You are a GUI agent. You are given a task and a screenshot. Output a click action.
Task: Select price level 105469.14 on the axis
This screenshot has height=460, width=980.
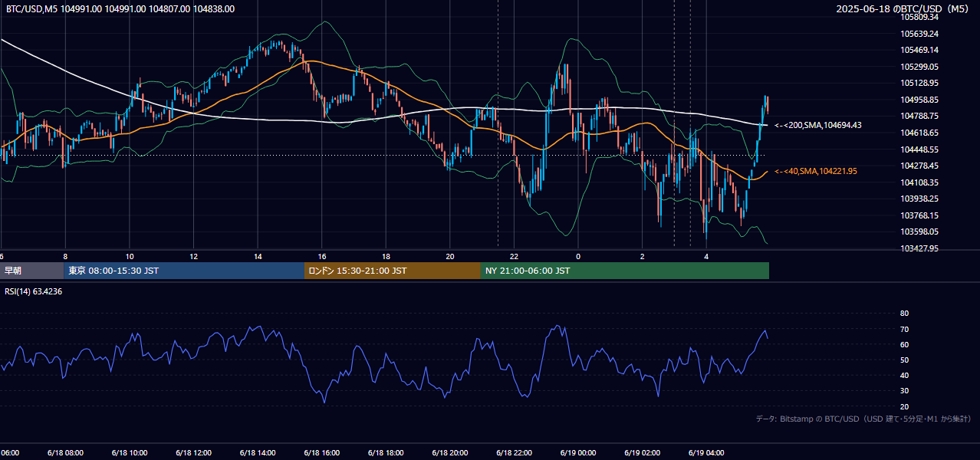[920, 50]
